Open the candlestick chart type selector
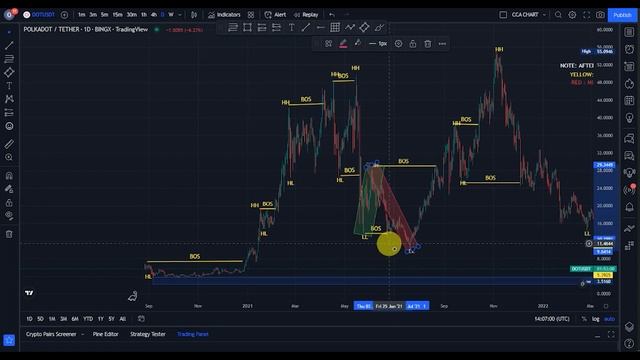 [194, 15]
